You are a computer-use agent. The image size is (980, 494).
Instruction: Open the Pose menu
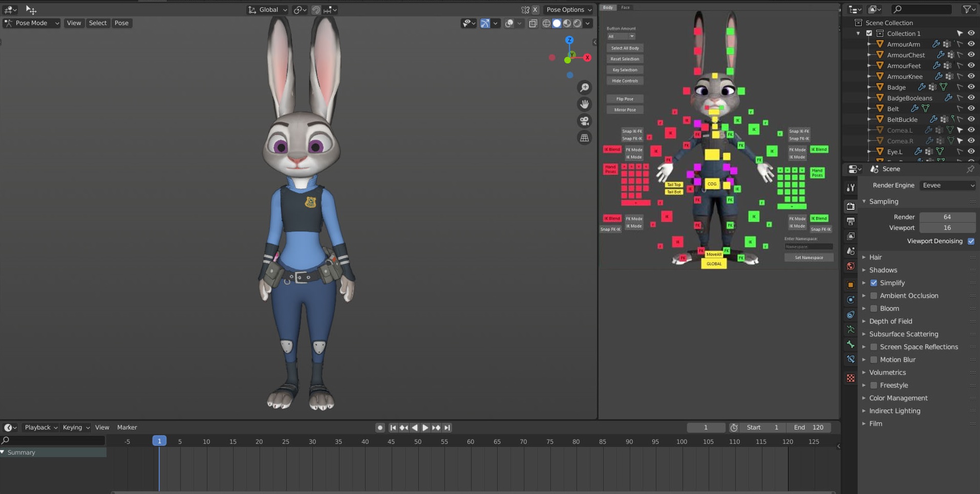(121, 23)
